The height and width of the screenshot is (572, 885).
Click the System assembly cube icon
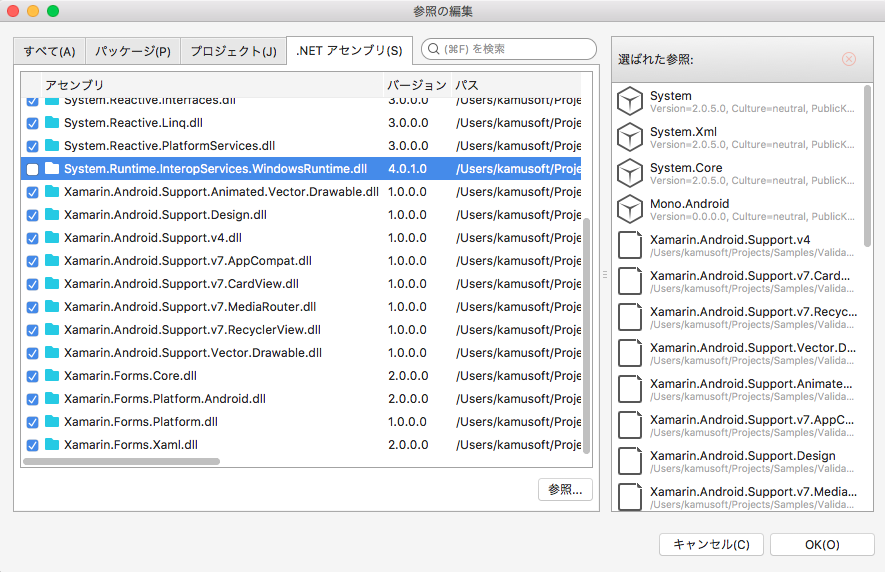[x=629, y=101]
